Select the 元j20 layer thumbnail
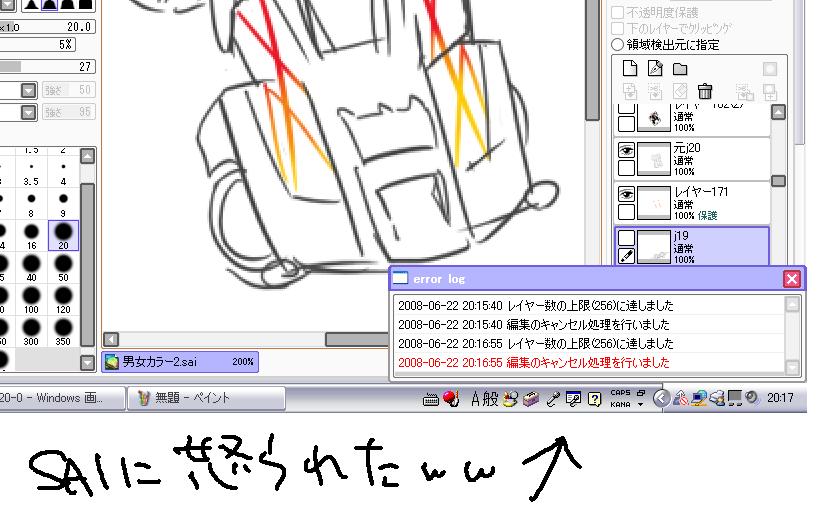 click(653, 159)
